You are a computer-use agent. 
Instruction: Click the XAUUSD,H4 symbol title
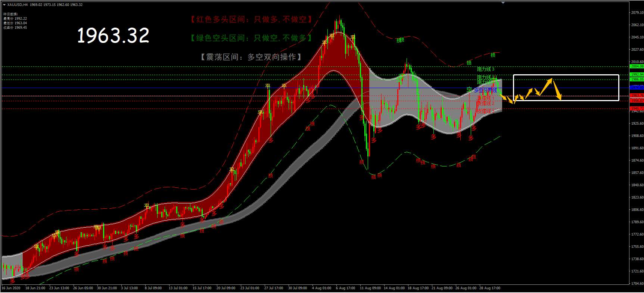[x=18, y=5]
